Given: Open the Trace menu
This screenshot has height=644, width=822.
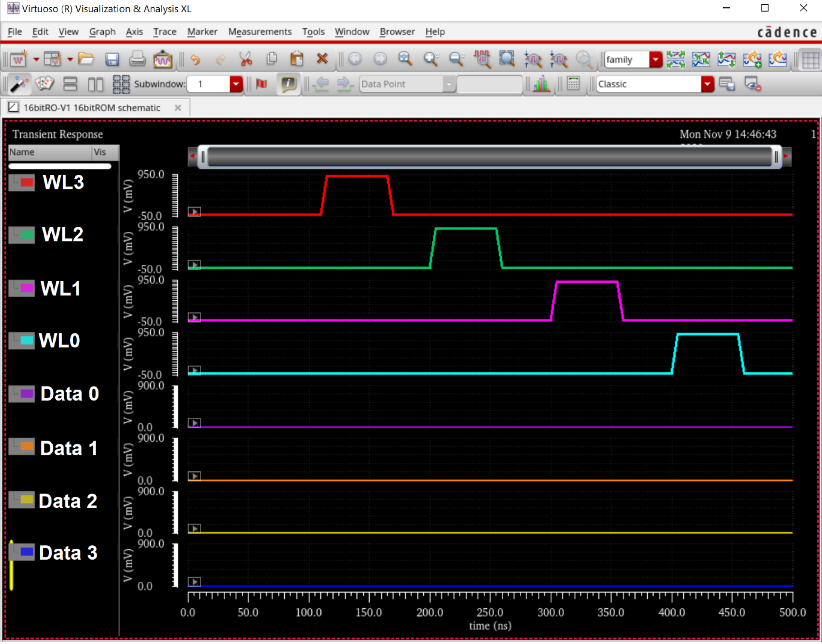Looking at the screenshot, I should coord(164,32).
